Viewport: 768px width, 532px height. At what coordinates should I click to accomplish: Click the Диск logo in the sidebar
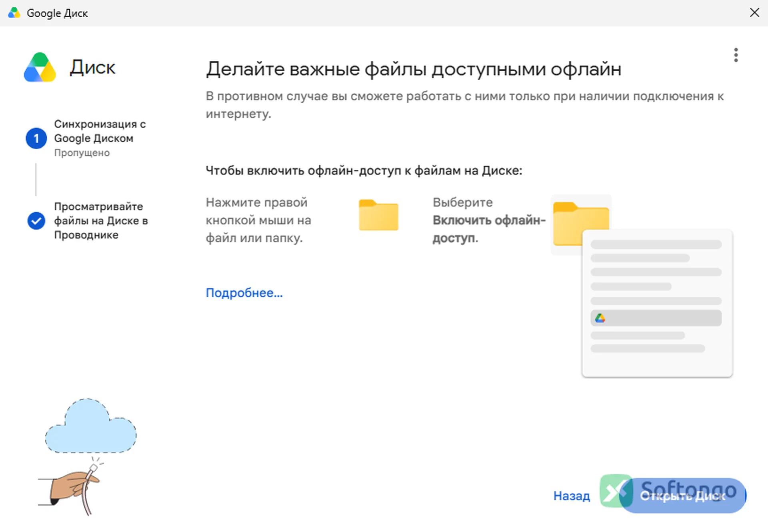(x=40, y=67)
